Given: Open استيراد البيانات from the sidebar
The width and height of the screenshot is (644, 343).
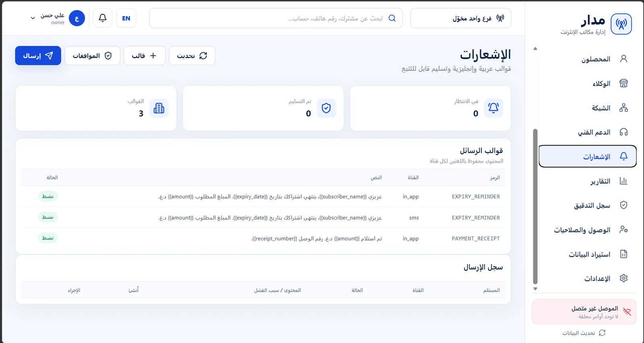Looking at the screenshot, I should coord(587,254).
